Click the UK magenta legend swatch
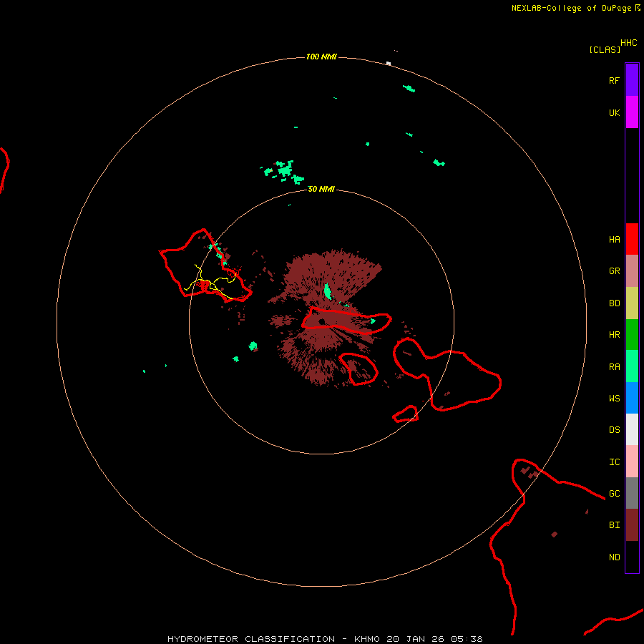Screen dimensions: 644x644 632,112
